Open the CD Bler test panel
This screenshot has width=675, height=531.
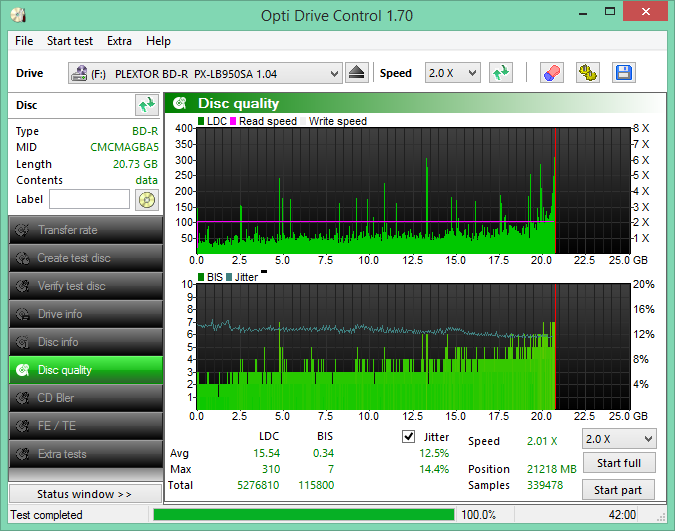click(x=86, y=398)
